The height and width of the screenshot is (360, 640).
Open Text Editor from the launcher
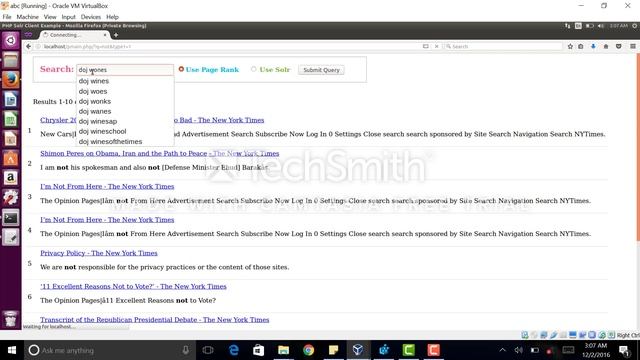tap(11, 237)
